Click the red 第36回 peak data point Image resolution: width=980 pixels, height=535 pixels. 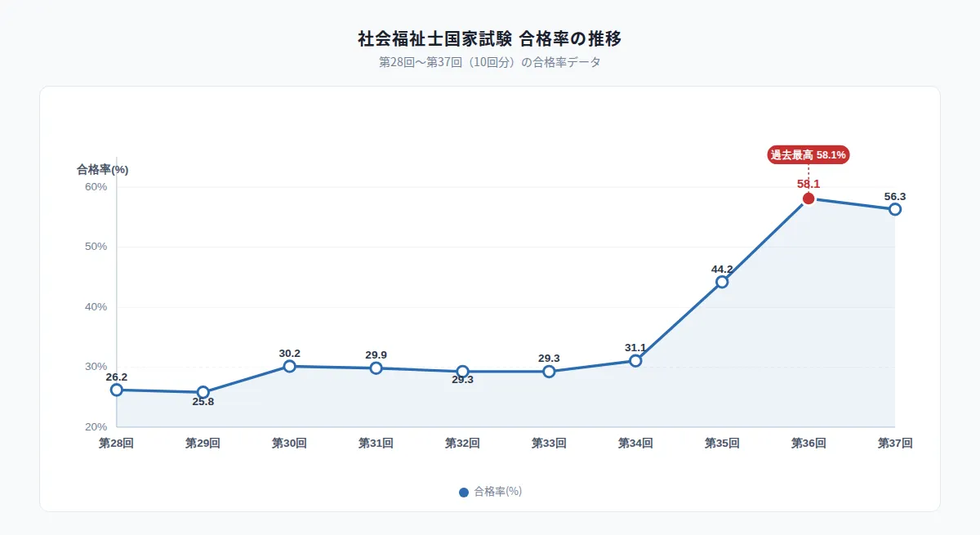click(808, 198)
